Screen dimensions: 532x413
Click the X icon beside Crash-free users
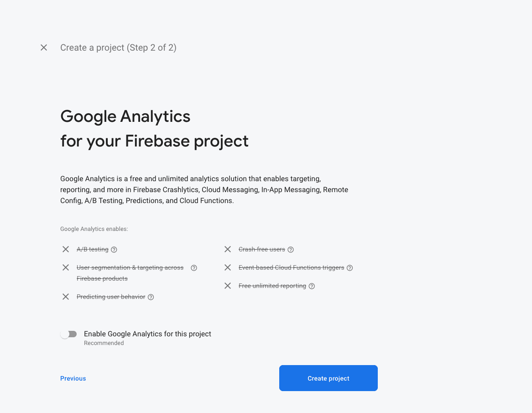click(x=228, y=249)
